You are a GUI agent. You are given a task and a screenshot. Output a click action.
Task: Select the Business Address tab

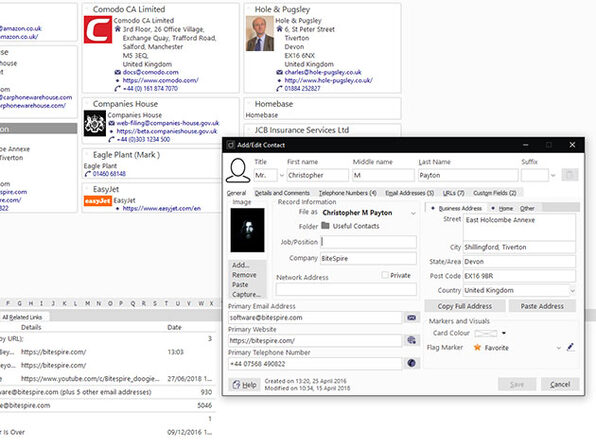pos(456,208)
